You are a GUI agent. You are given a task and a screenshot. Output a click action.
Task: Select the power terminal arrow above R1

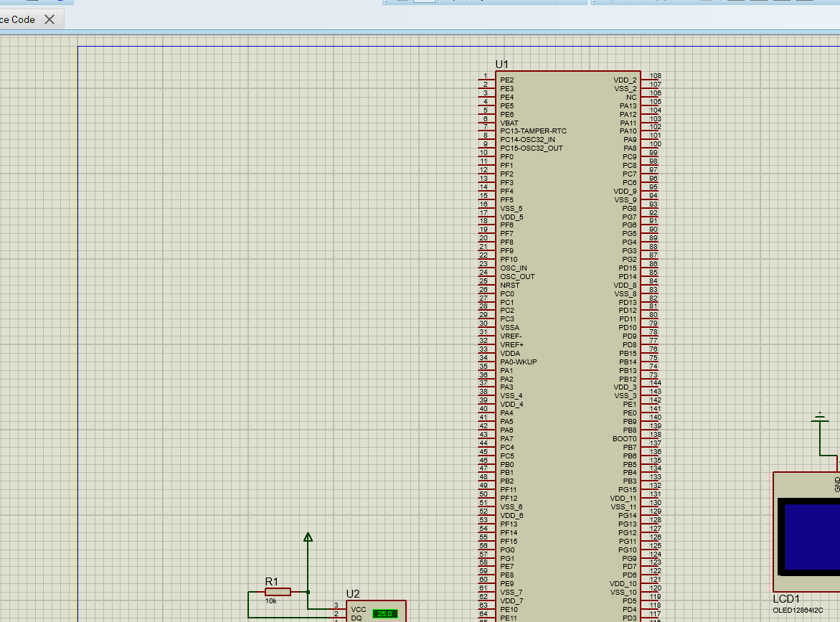tap(308, 537)
